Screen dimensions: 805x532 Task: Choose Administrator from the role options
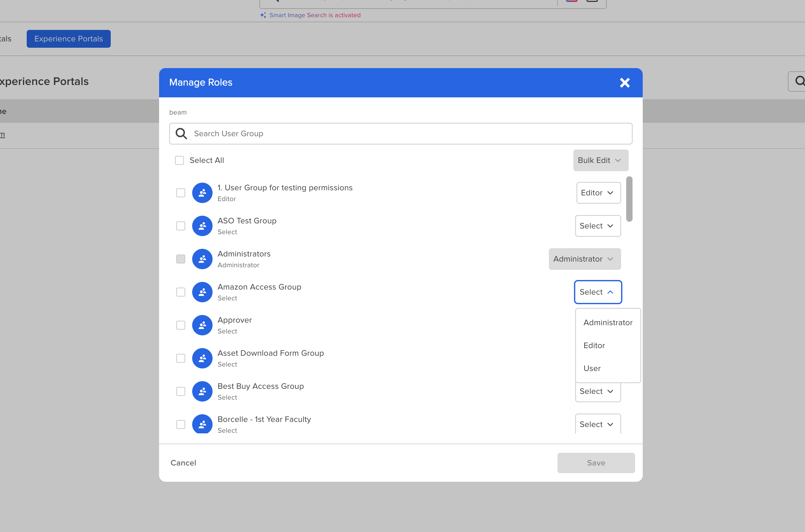pyautogui.click(x=607, y=323)
